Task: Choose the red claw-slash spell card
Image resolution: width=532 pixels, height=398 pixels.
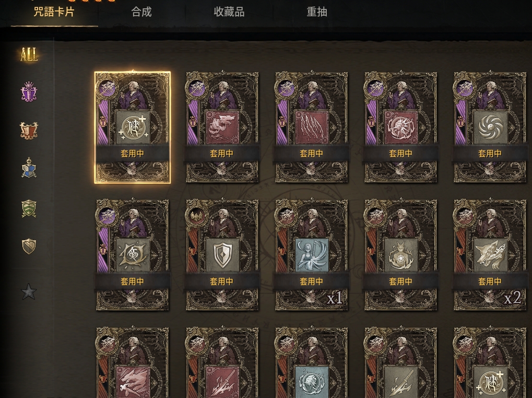Action: (x=311, y=127)
